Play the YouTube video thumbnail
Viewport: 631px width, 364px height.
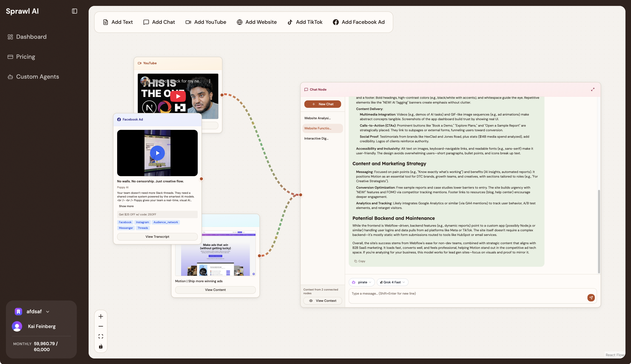[178, 96]
